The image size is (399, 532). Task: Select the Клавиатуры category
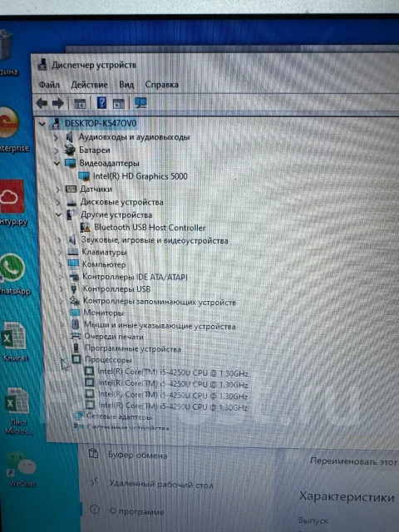pos(105,253)
